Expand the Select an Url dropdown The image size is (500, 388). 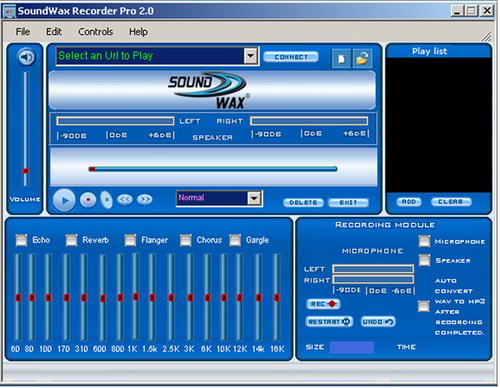coord(251,56)
